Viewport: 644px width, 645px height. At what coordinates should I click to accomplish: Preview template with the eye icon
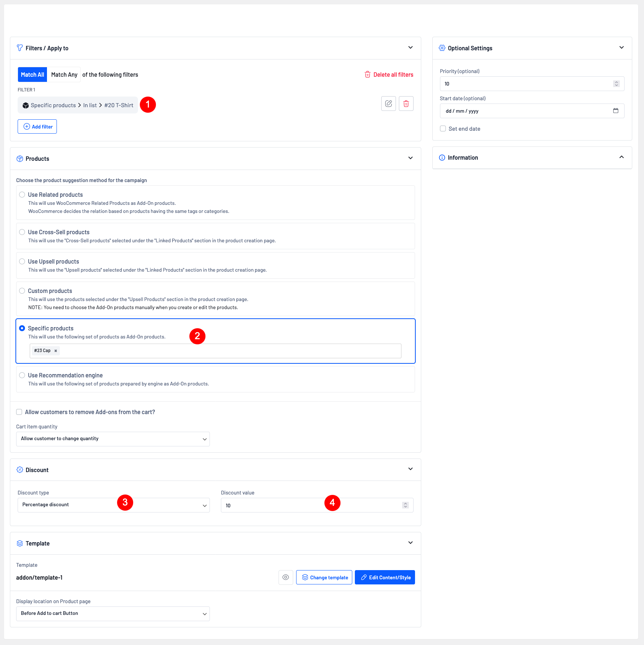click(285, 577)
